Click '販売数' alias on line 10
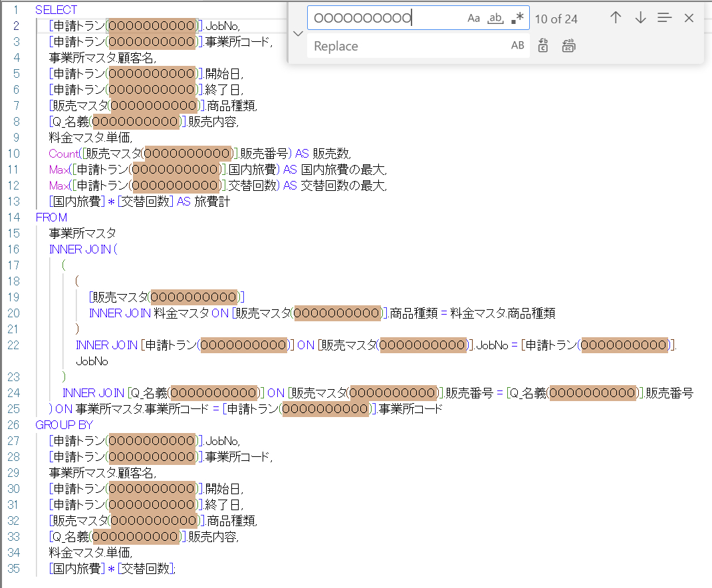This screenshot has width=712, height=588. [x=332, y=154]
